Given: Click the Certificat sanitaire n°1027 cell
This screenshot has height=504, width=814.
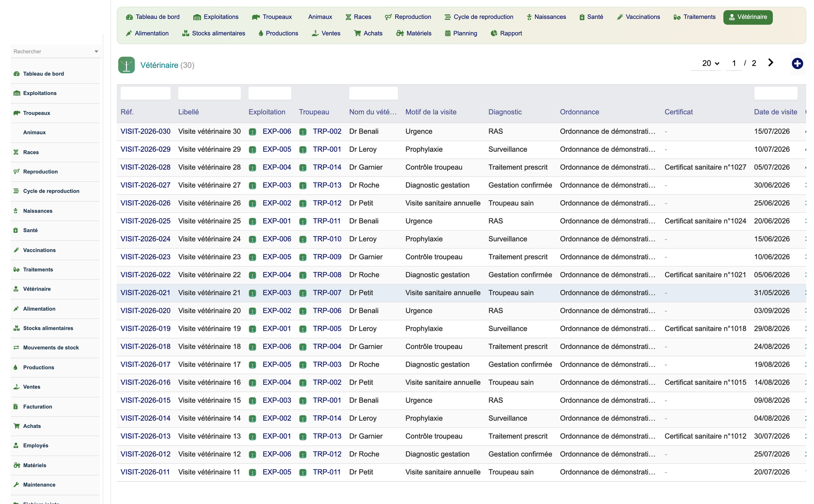Looking at the screenshot, I should click(705, 167).
